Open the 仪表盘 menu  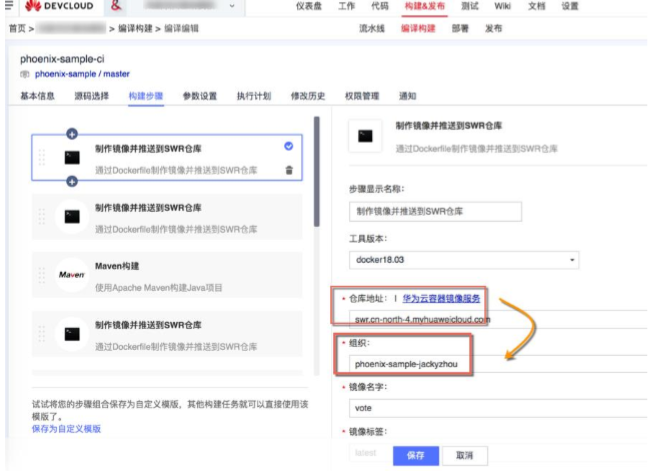tap(309, 6)
